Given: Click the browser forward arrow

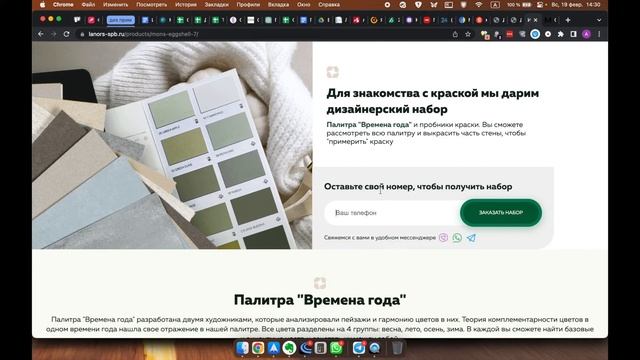Looking at the screenshot, I should click(53, 34).
